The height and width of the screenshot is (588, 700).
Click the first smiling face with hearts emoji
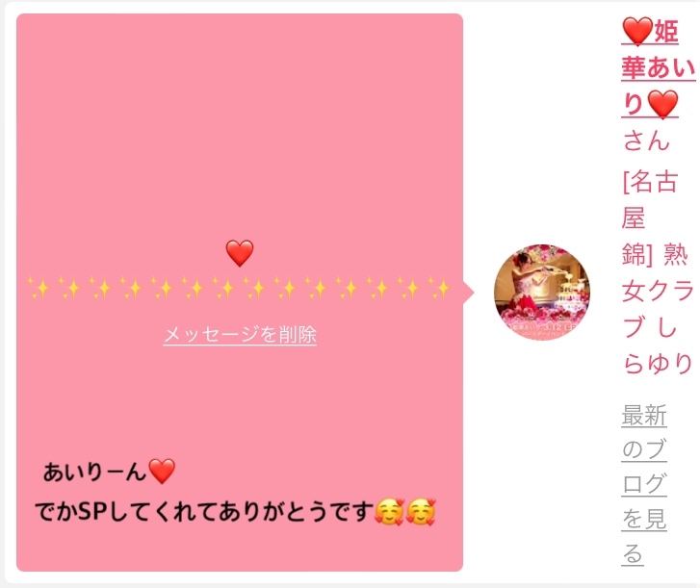pyautogui.click(x=389, y=512)
